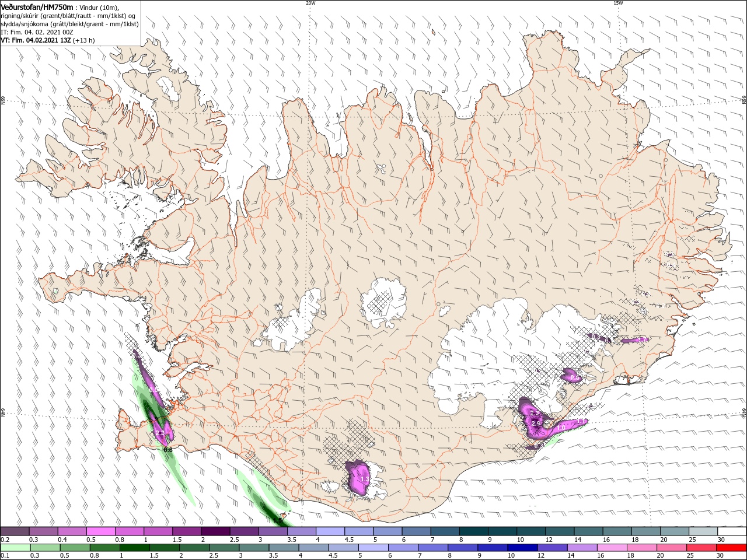Select the upper legend swatch labeled 0.3
Screen dimensions: 747x560
click(43, 531)
